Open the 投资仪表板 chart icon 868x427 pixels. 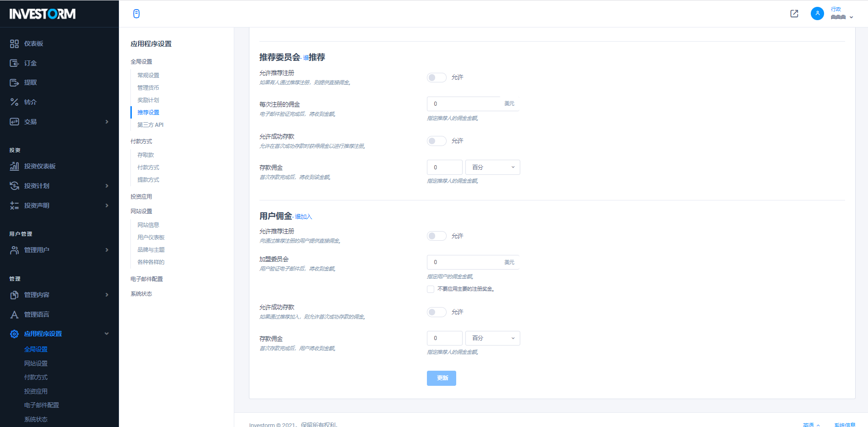[14, 166]
